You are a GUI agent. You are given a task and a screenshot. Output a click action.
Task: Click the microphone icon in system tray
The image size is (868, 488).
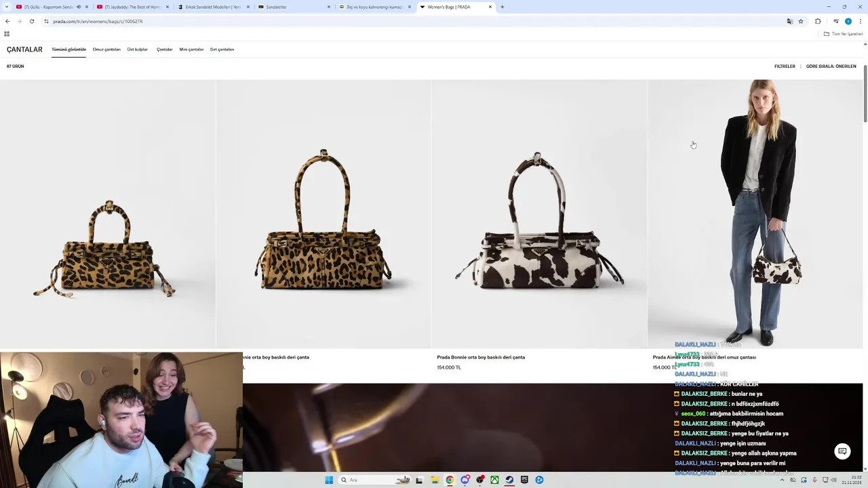tap(814, 480)
